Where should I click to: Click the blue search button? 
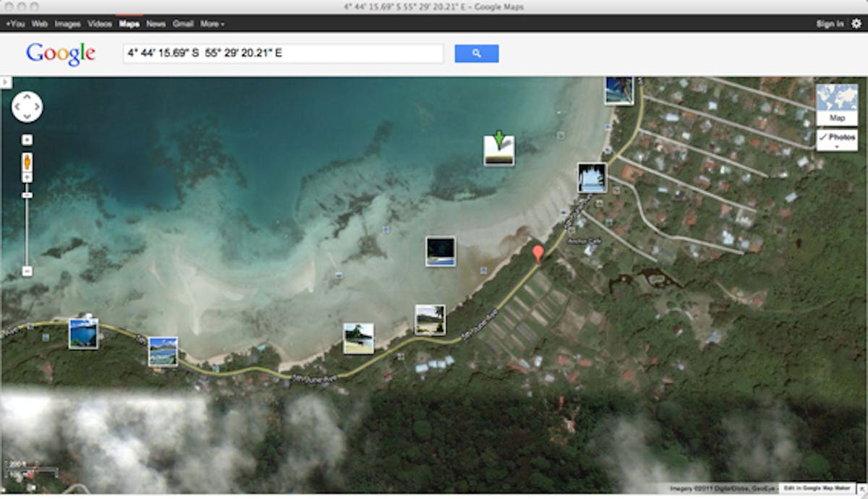[x=476, y=54]
